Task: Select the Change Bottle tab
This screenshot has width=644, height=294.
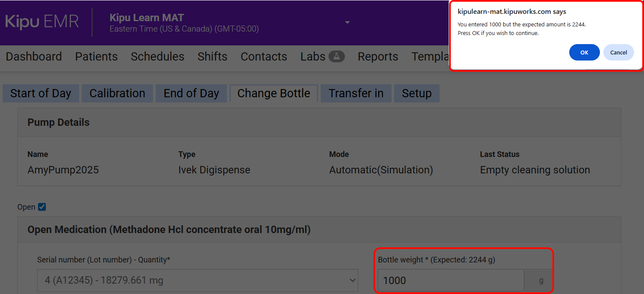Action: click(x=274, y=93)
